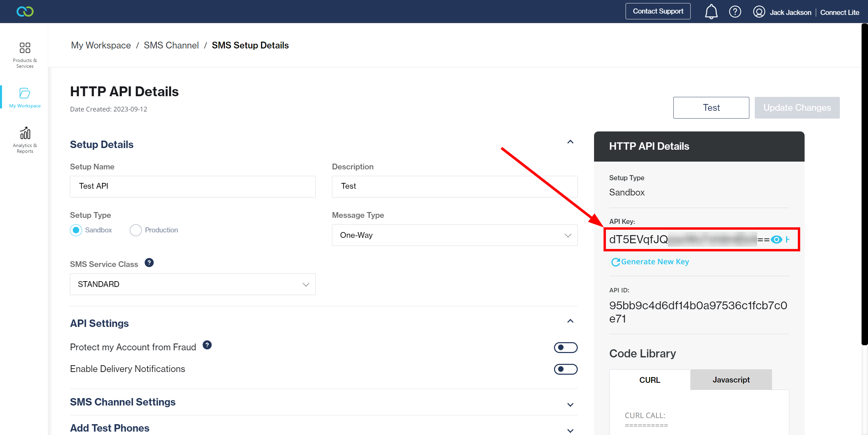Toggle Enable Delivery Notifications
The width and height of the screenshot is (868, 435).
point(566,369)
